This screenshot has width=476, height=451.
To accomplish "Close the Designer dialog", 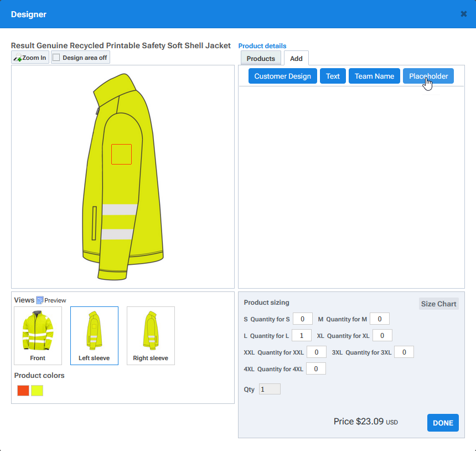I will pyautogui.click(x=464, y=14).
